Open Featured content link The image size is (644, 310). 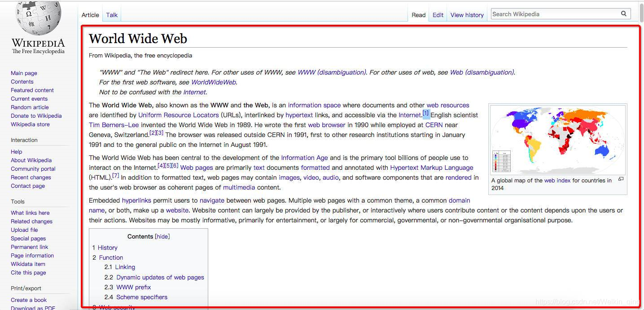tap(32, 90)
